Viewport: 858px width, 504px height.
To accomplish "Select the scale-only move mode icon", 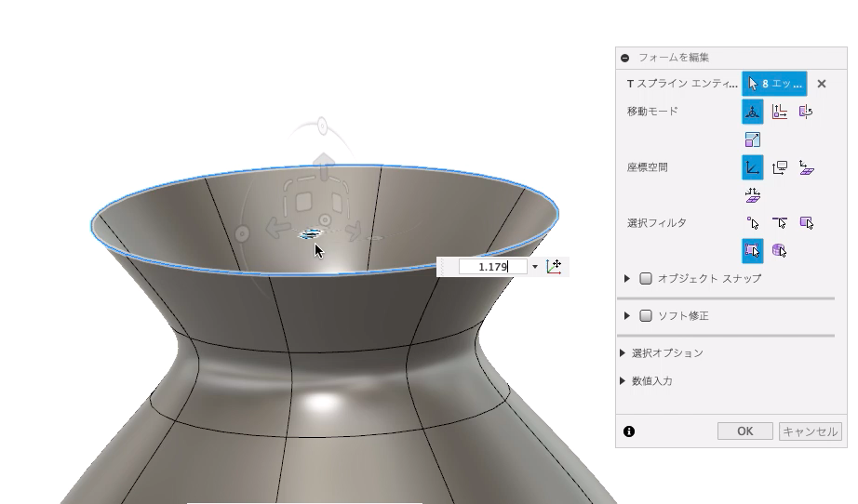I will point(753,139).
